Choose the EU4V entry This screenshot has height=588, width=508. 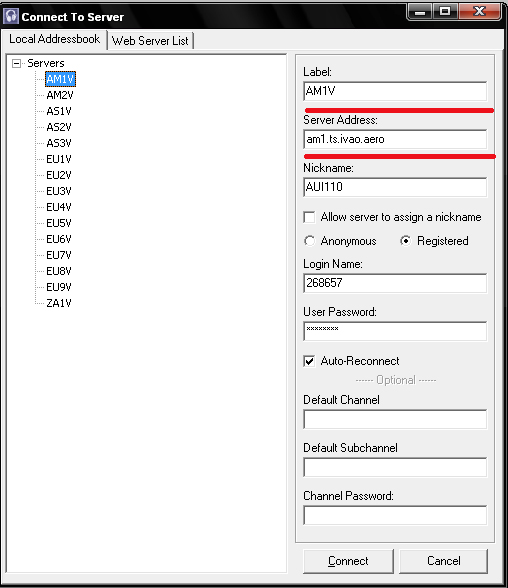tap(59, 207)
